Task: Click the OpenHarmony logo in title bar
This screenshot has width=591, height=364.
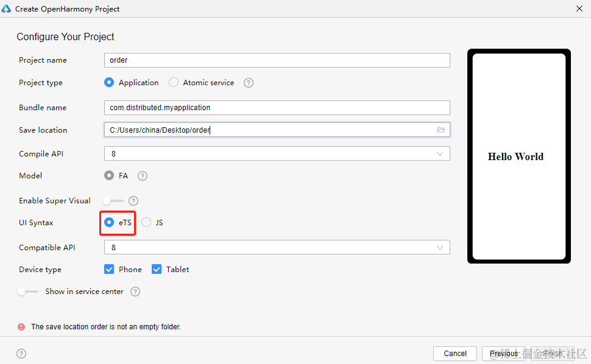Action: pos(7,9)
